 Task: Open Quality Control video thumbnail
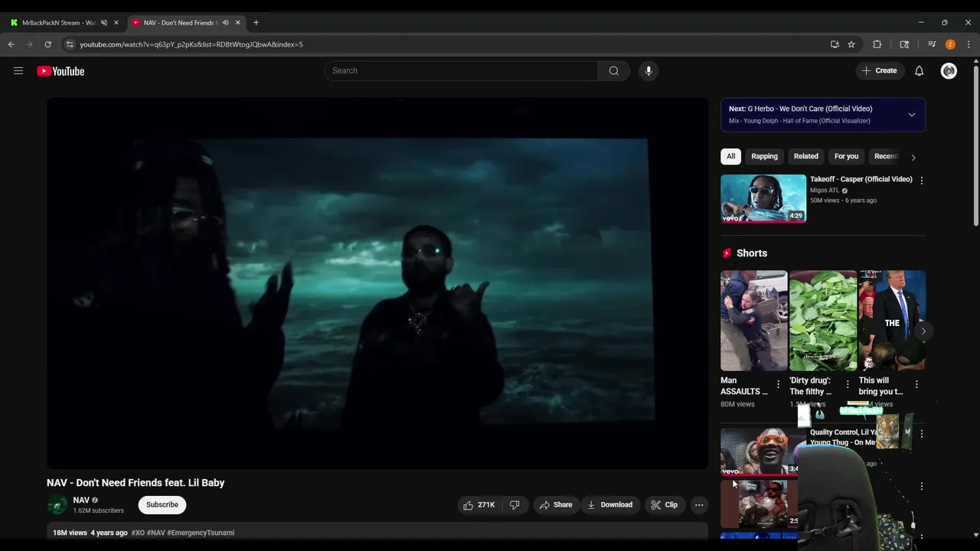tap(759, 452)
